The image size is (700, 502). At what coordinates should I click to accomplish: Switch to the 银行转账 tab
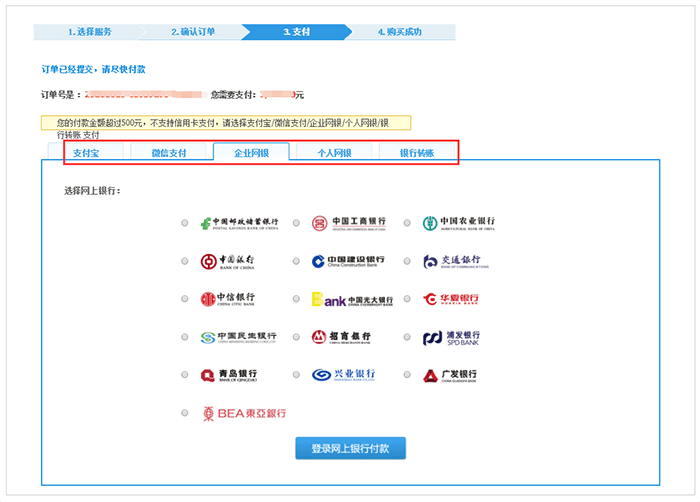click(417, 152)
